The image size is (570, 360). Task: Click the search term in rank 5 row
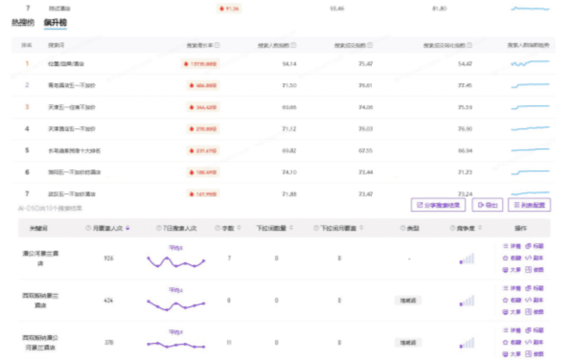coord(74,151)
